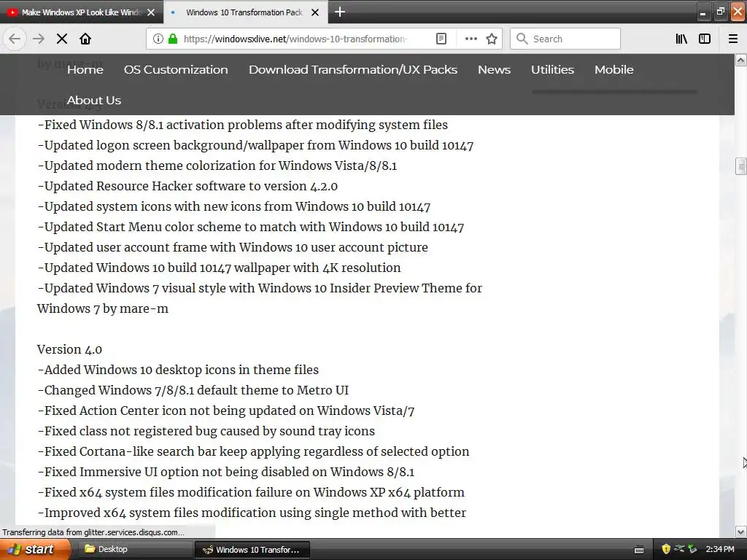747x560 pixels.
Task: Open the Home menu link
Action: click(x=85, y=69)
